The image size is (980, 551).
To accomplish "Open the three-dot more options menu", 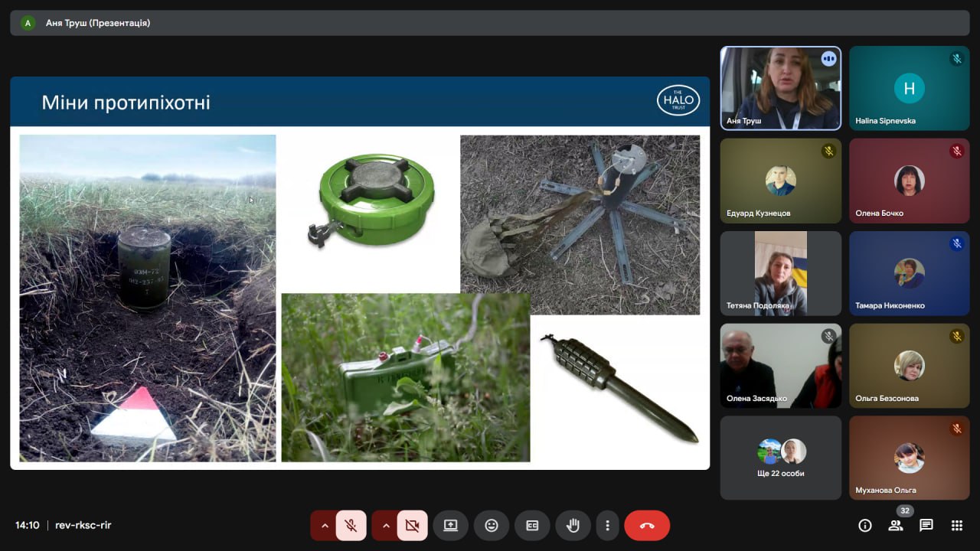I will (x=607, y=526).
